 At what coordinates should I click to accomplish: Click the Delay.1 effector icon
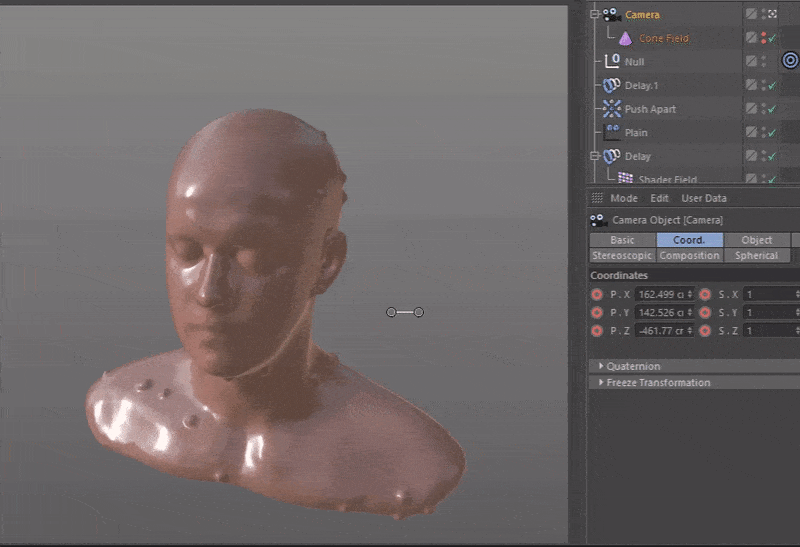[x=612, y=85]
